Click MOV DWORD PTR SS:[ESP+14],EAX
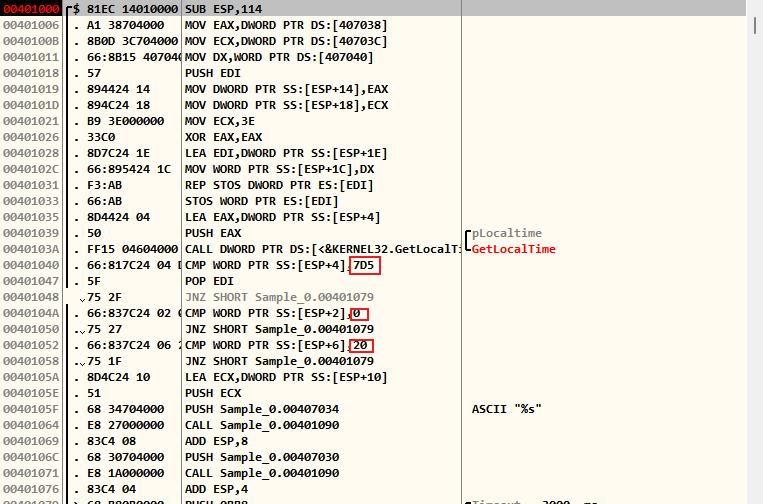The image size is (763, 504). tap(286, 90)
